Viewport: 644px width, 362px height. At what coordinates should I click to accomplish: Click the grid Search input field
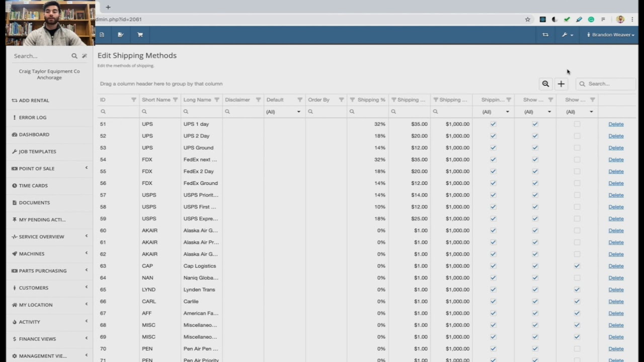point(605,83)
